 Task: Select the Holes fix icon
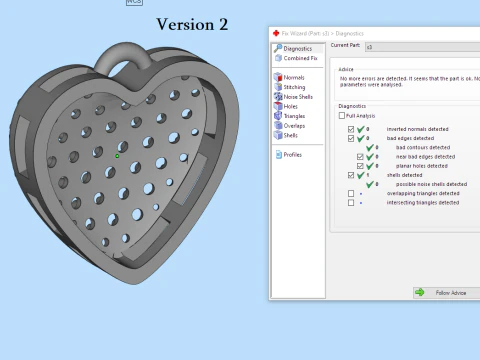point(278,106)
